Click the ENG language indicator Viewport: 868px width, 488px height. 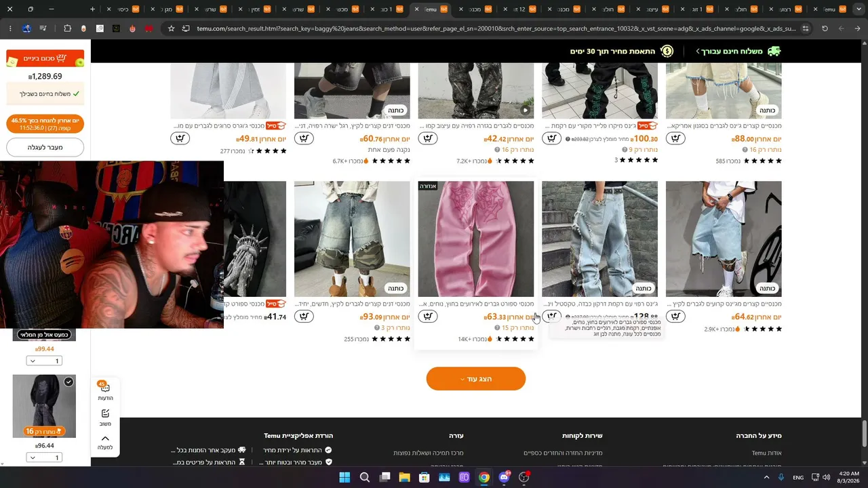[x=798, y=477]
